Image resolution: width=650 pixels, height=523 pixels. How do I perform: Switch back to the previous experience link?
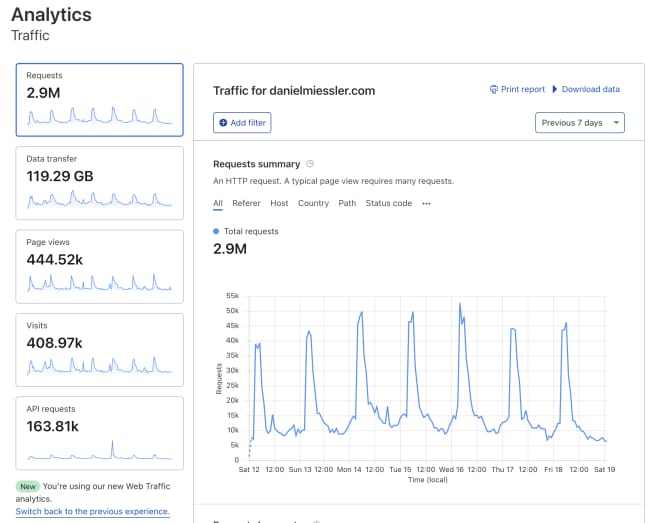pyautogui.click(x=93, y=511)
